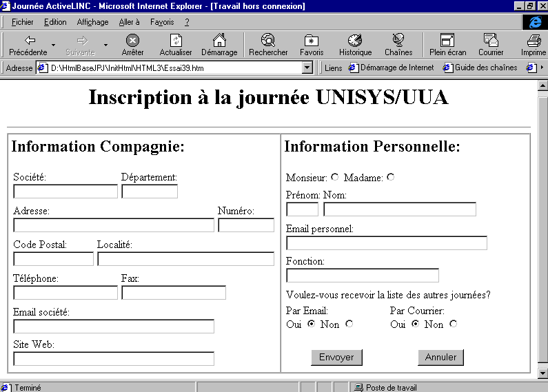Click the vertical scrollbar down arrow
Screen dimensions: 548x392
[x=542, y=373]
